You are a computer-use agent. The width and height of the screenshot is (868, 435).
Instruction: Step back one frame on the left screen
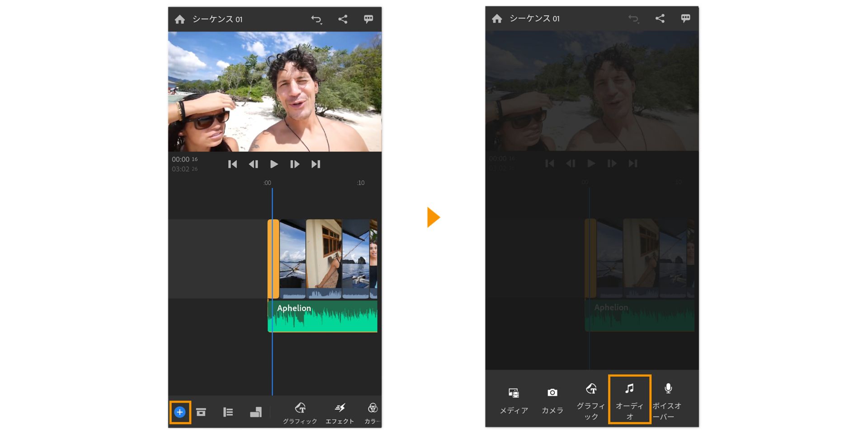(x=254, y=164)
